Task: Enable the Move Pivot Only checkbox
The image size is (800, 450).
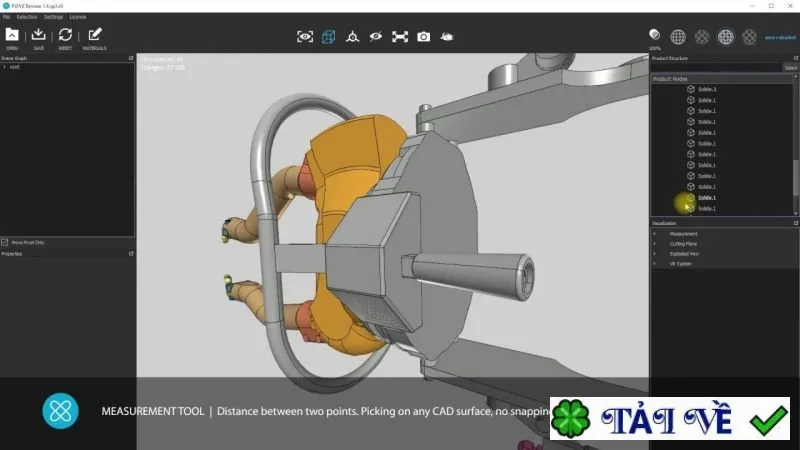Action: click(x=5, y=242)
